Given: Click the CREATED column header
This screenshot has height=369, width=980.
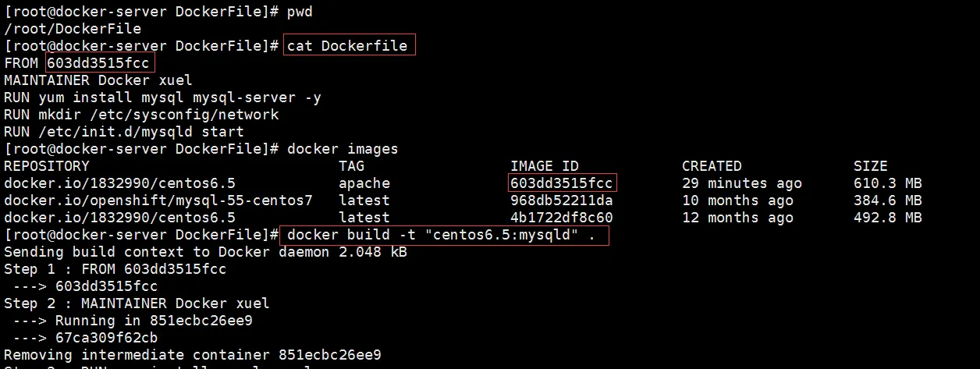Looking at the screenshot, I should pos(712,166).
